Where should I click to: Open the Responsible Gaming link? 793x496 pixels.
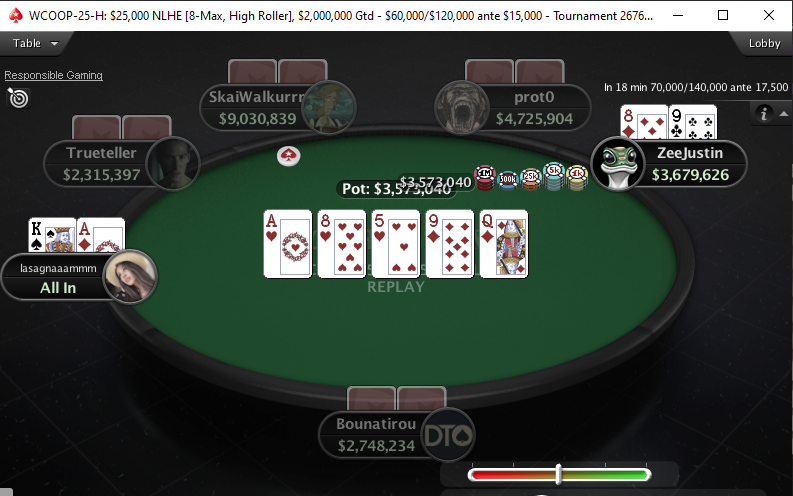[54, 75]
